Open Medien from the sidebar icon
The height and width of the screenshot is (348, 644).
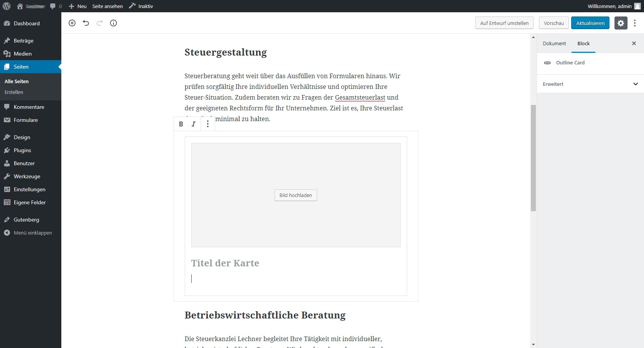tap(7, 54)
